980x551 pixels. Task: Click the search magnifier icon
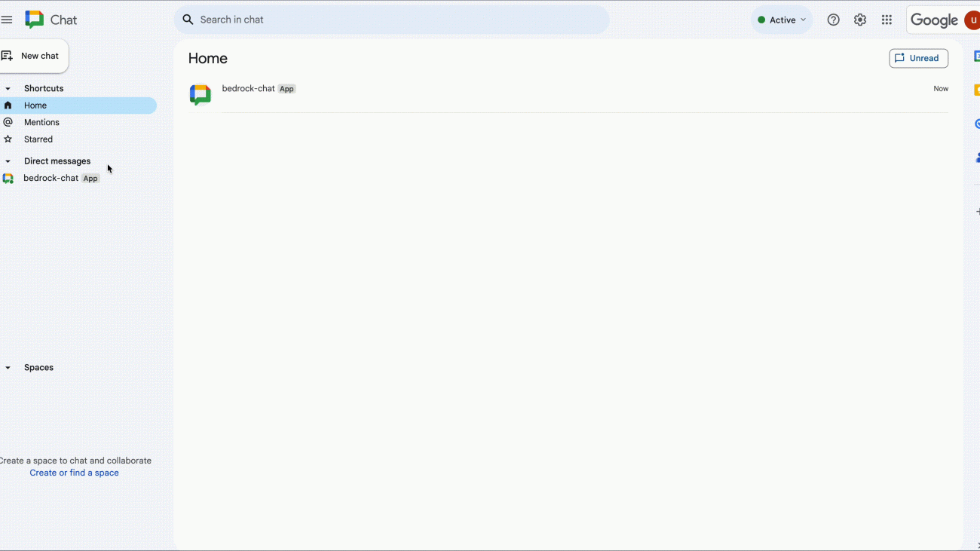(x=188, y=20)
